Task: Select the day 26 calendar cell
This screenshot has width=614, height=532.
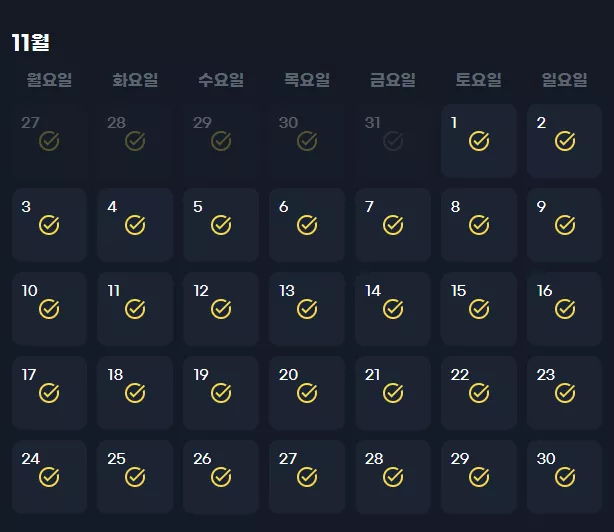Action: [221, 477]
